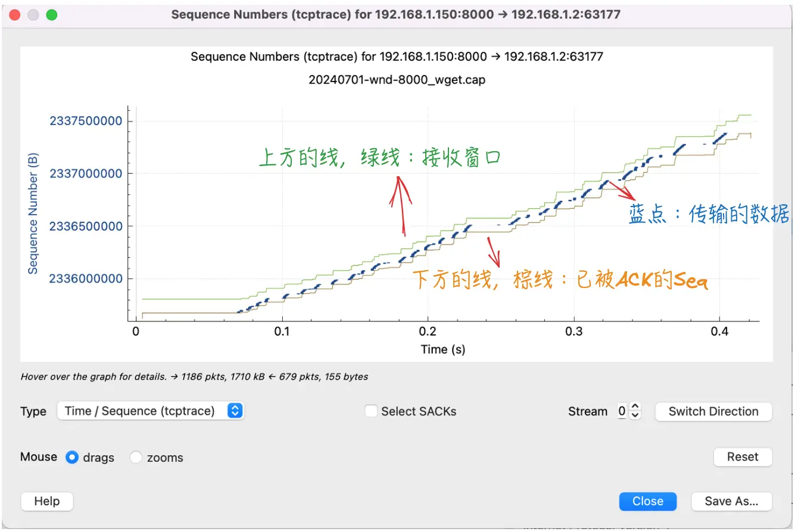
Task: Click the 2337000000 y-axis tick label
Action: pyautogui.click(x=86, y=174)
